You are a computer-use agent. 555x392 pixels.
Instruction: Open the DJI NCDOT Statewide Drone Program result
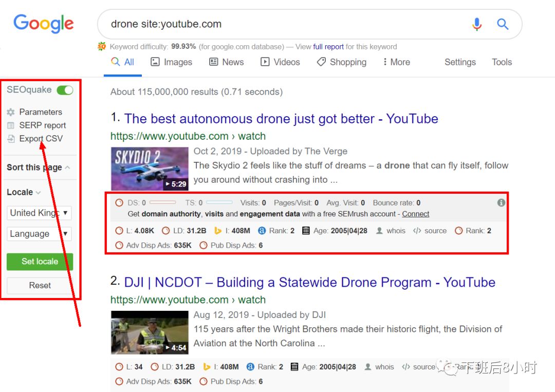[x=310, y=283]
